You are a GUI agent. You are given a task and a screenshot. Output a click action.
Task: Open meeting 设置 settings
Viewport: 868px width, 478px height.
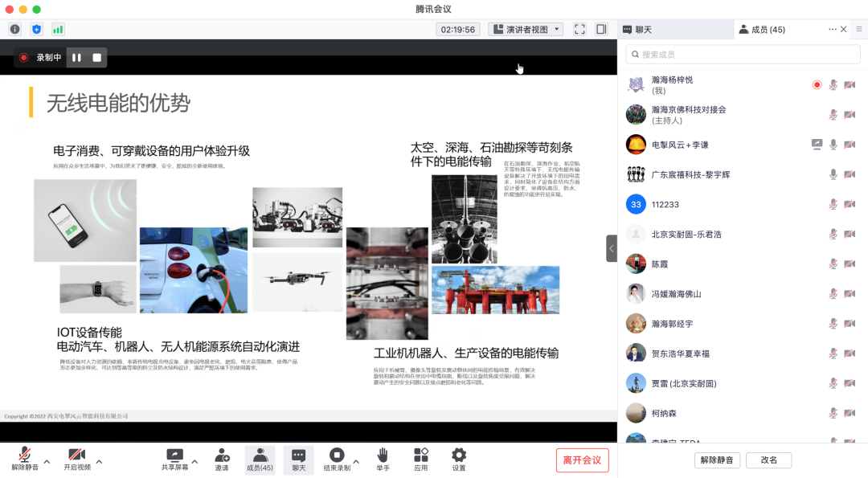458,459
